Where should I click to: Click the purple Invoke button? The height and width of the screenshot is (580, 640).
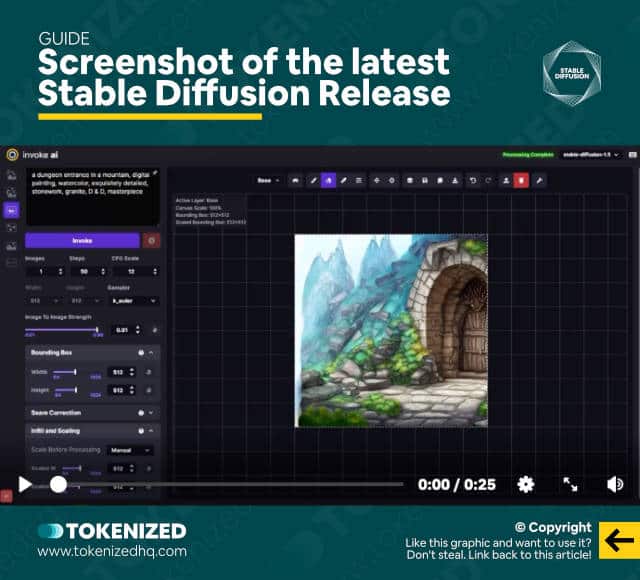(82, 241)
